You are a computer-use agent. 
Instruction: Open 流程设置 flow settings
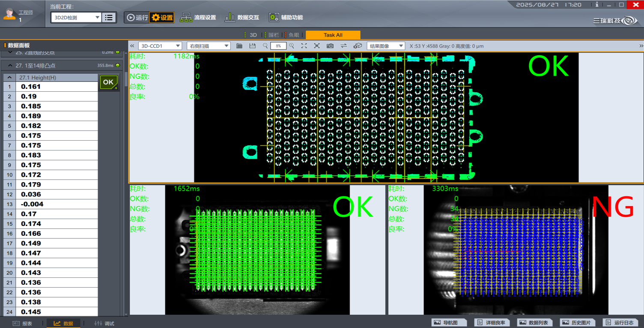[x=198, y=18]
